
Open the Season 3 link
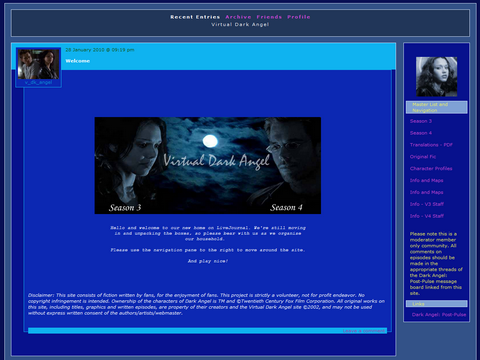point(421,121)
